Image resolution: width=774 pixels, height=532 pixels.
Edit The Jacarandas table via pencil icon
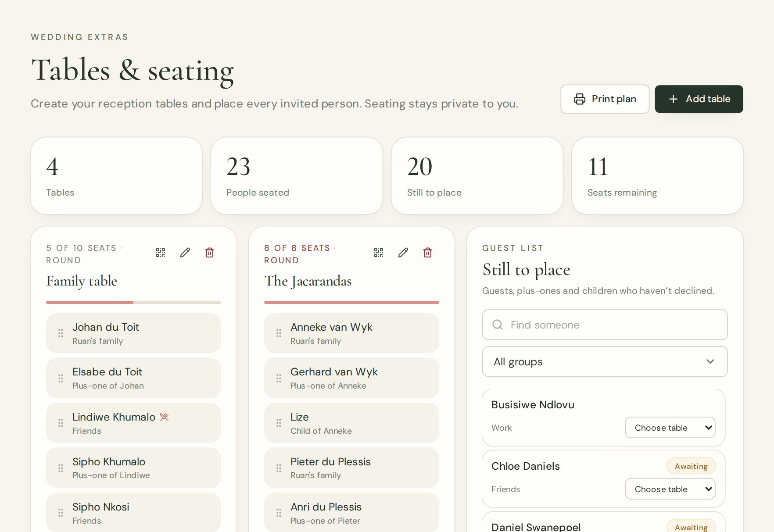click(x=403, y=253)
